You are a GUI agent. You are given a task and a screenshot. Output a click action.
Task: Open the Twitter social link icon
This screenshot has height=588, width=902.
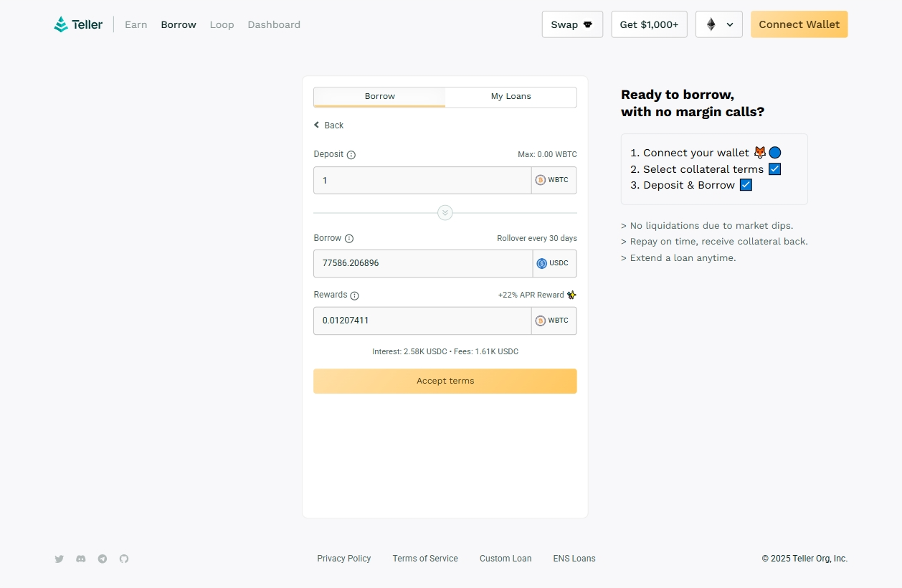point(60,559)
